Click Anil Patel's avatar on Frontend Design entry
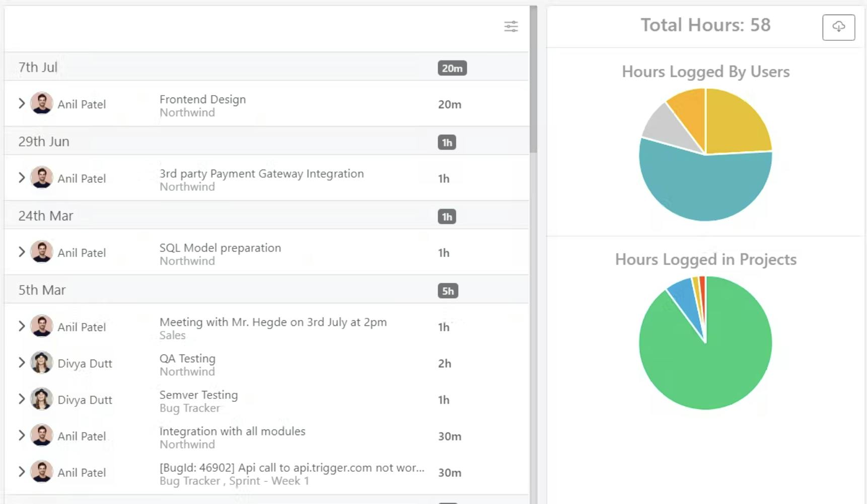867x504 pixels. 42,103
